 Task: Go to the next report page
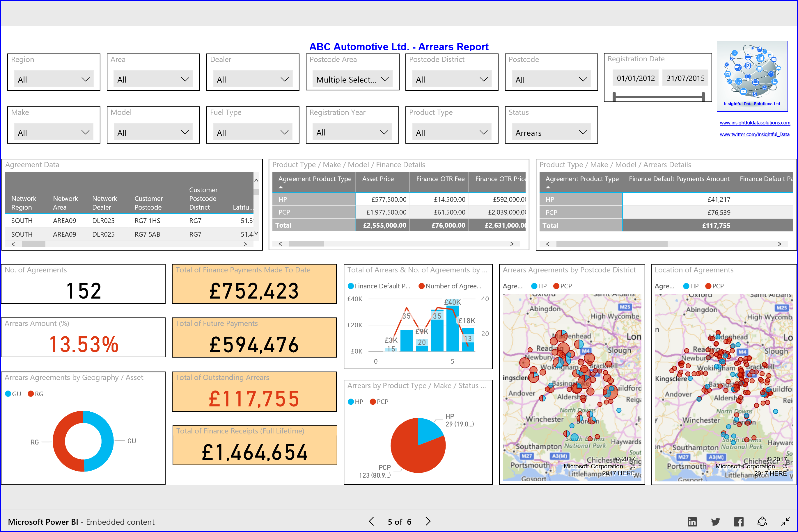[428, 522]
